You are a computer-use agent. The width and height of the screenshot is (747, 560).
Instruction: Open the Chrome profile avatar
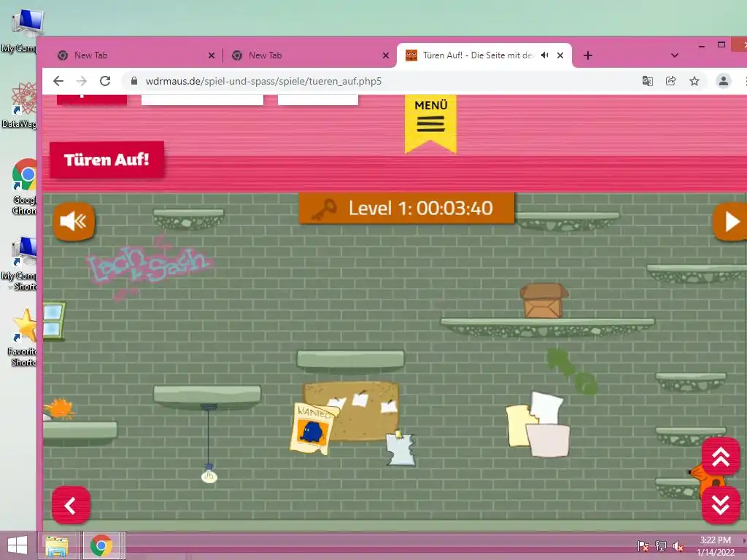(723, 81)
